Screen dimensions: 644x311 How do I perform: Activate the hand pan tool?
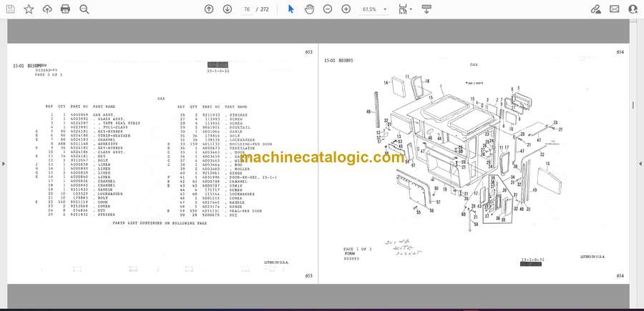point(309,9)
